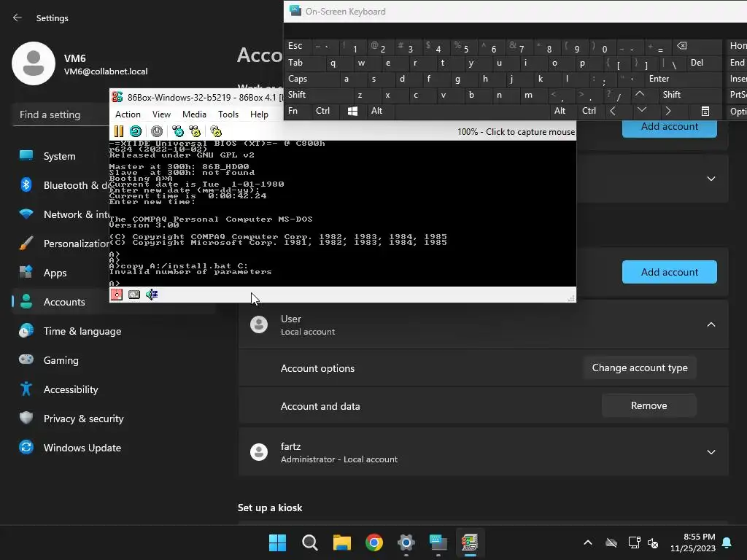Open Apps settings category

pos(55,273)
